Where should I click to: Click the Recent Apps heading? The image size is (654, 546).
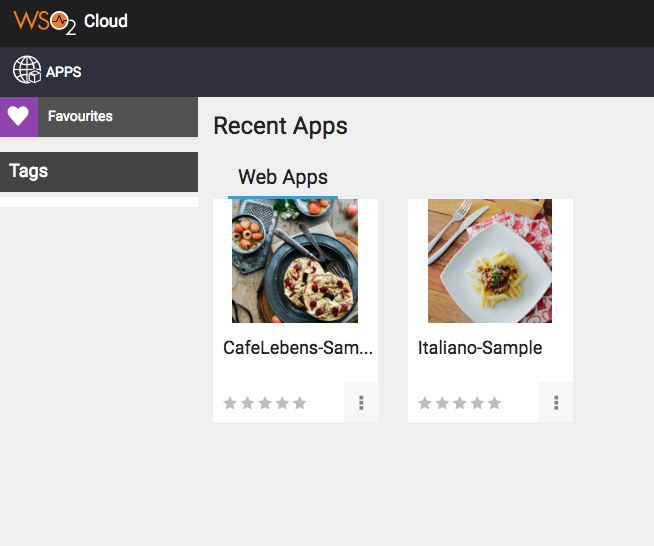point(281,126)
